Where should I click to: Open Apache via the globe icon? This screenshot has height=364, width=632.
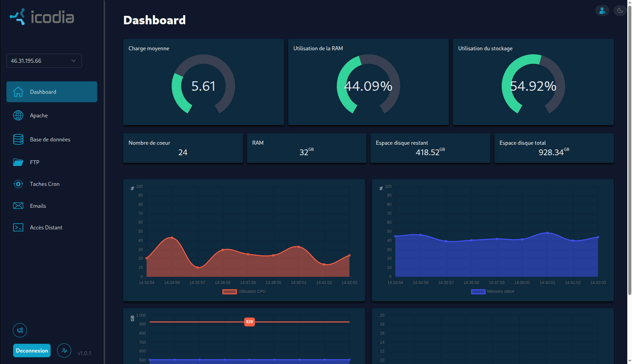coord(18,115)
